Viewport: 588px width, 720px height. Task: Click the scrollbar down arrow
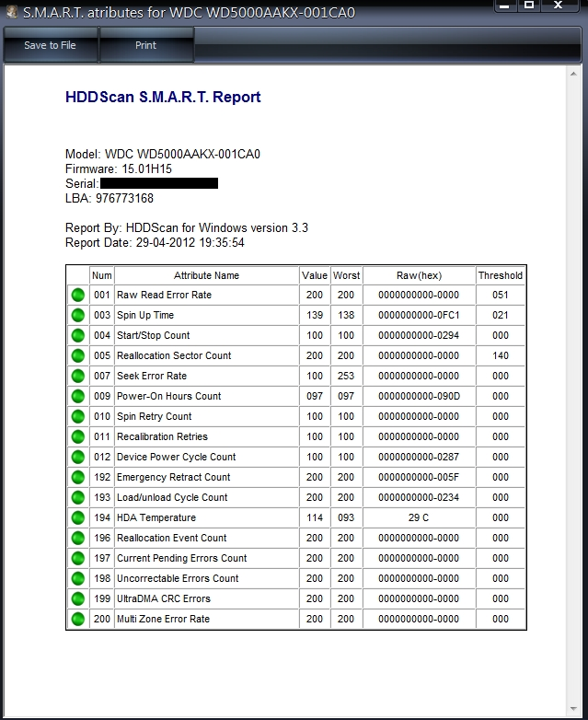[573, 709]
